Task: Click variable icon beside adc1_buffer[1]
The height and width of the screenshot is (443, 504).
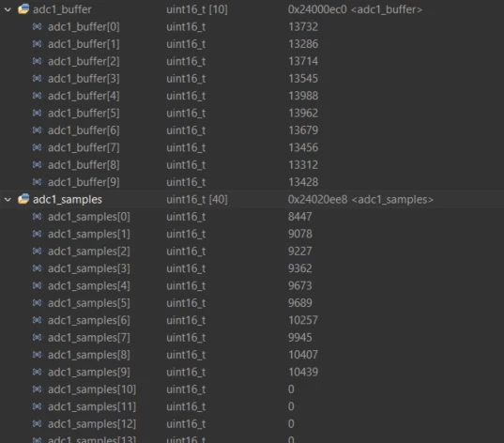Action: tap(37, 44)
